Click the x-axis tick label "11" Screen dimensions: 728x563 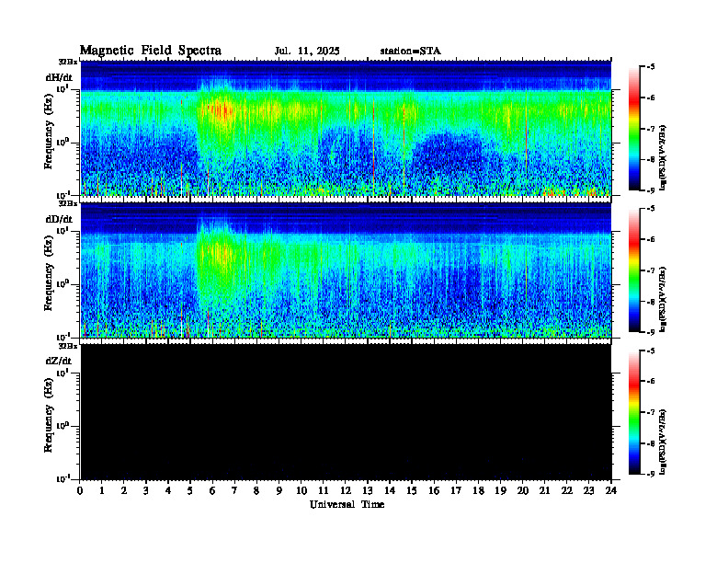tap(324, 490)
